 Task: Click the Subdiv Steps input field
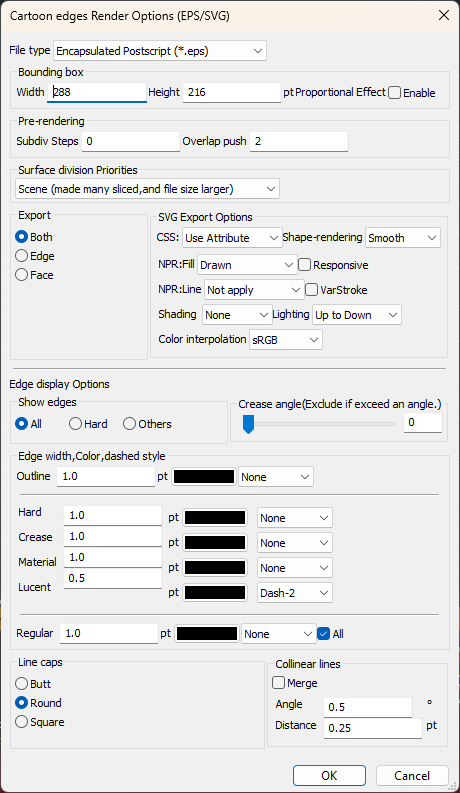click(x=131, y=141)
